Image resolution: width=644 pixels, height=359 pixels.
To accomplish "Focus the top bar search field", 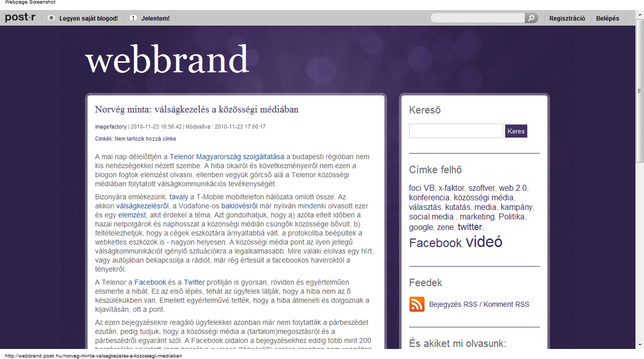I will pos(478,18).
